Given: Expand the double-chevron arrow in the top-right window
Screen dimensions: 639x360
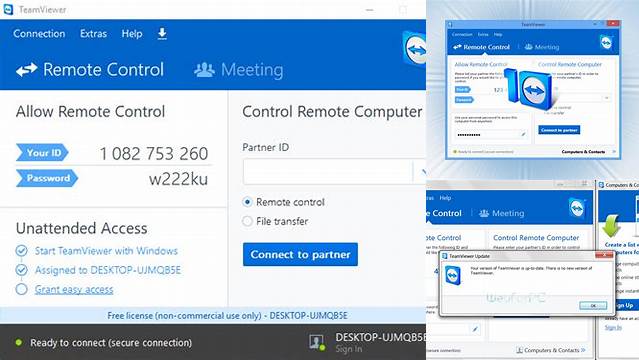Looking at the screenshot, I should click(x=614, y=152).
